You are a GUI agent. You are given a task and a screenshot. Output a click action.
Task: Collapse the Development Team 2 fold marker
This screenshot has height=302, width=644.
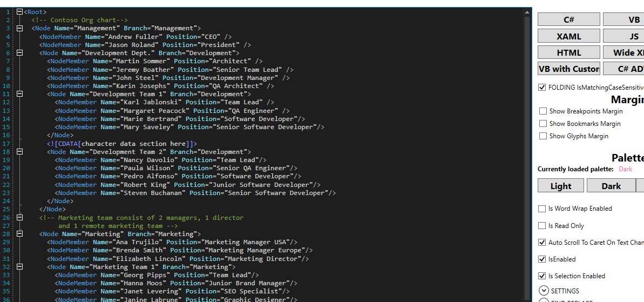[x=19, y=152]
